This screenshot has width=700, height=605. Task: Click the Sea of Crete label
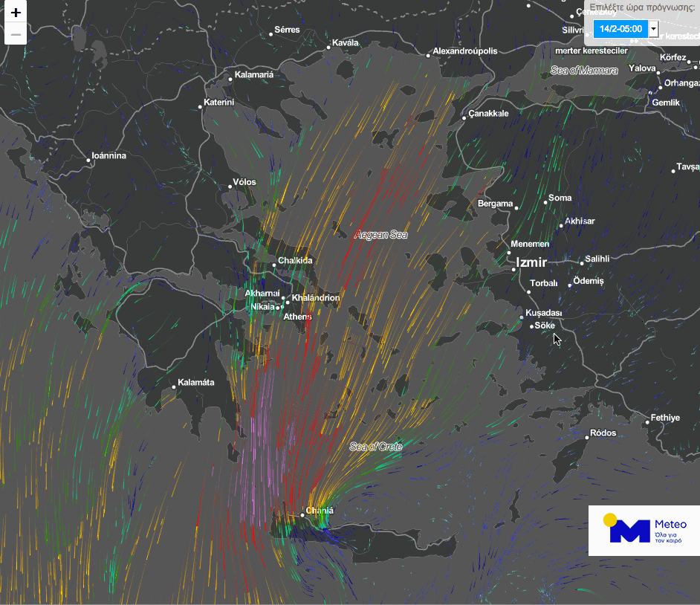(376, 447)
